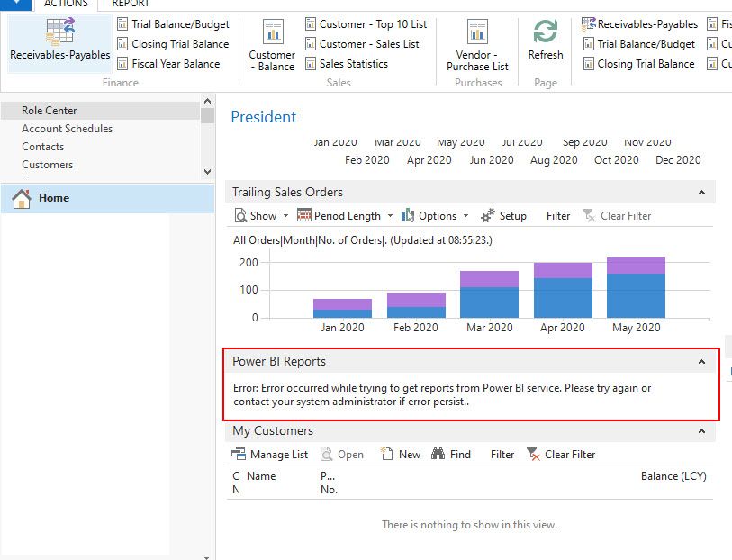This screenshot has width=732, height=560.
Task: Click the Balance (LCY) column header
Action: pyautogui.click(x=673, y=476)
